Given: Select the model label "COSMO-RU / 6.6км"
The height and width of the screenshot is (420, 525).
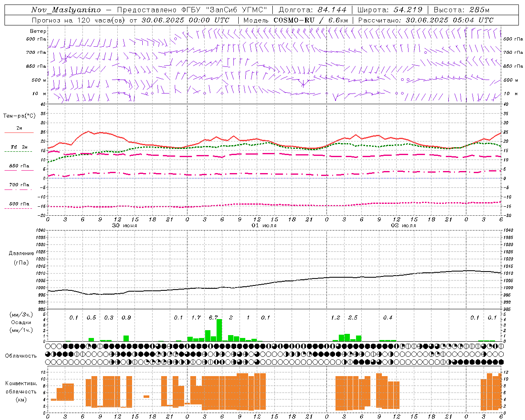Looking at the screenshot, I should 311,20.
